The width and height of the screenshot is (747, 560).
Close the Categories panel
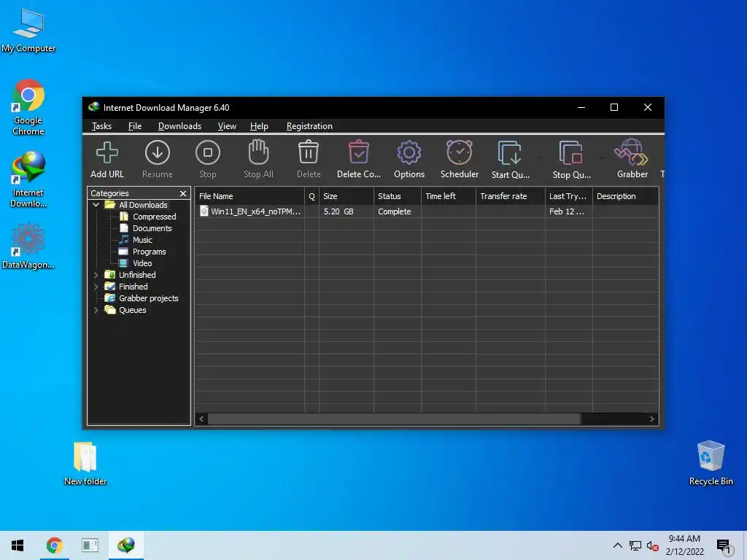coord(183,193)
